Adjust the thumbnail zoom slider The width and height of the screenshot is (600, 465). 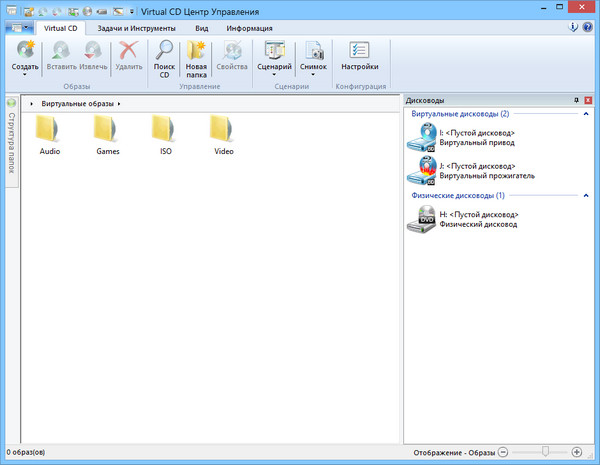(544, 453)
